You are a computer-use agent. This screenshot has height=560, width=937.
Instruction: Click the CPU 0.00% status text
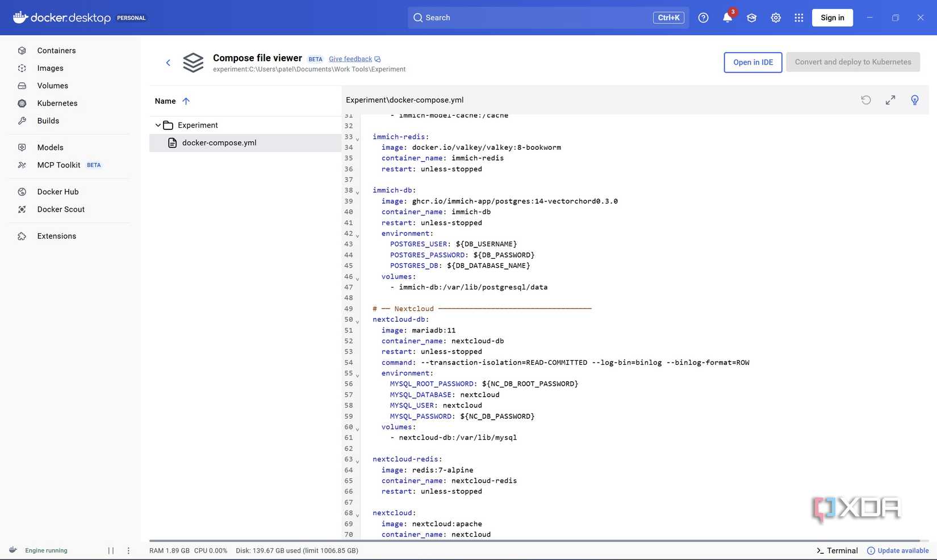point(211,550)
